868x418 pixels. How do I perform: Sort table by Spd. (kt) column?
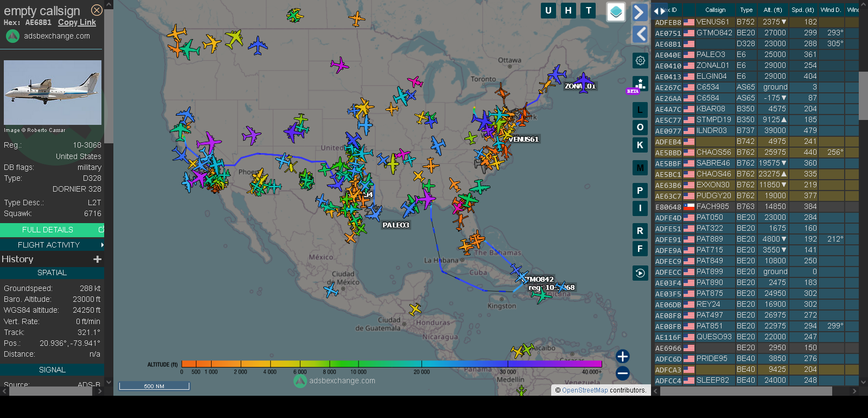coord(803,10)
